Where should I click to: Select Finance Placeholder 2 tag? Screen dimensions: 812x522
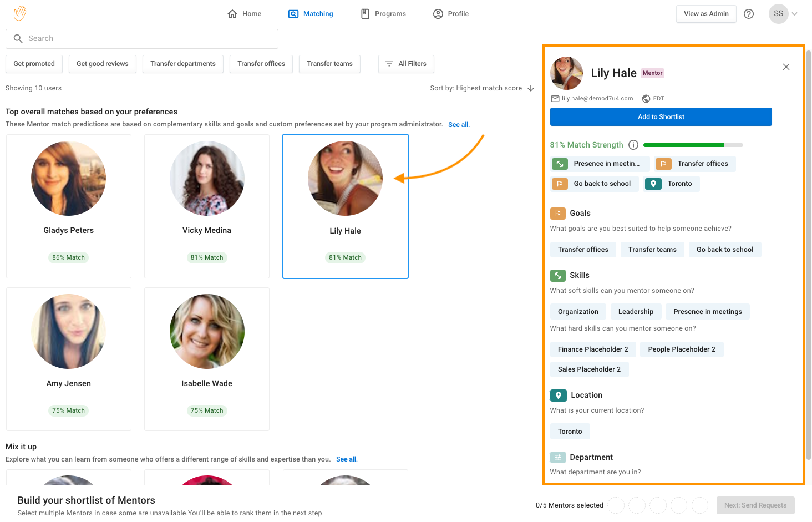(x=593, y=349)
